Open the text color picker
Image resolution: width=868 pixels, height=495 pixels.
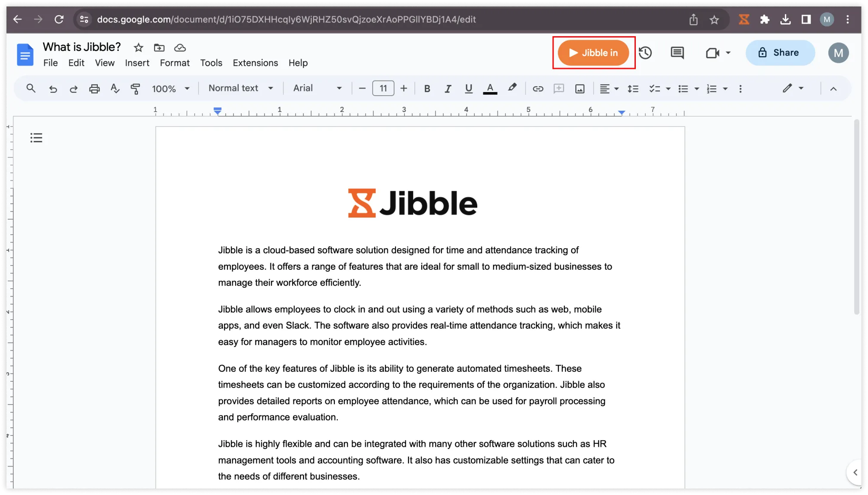coord(490,88)
